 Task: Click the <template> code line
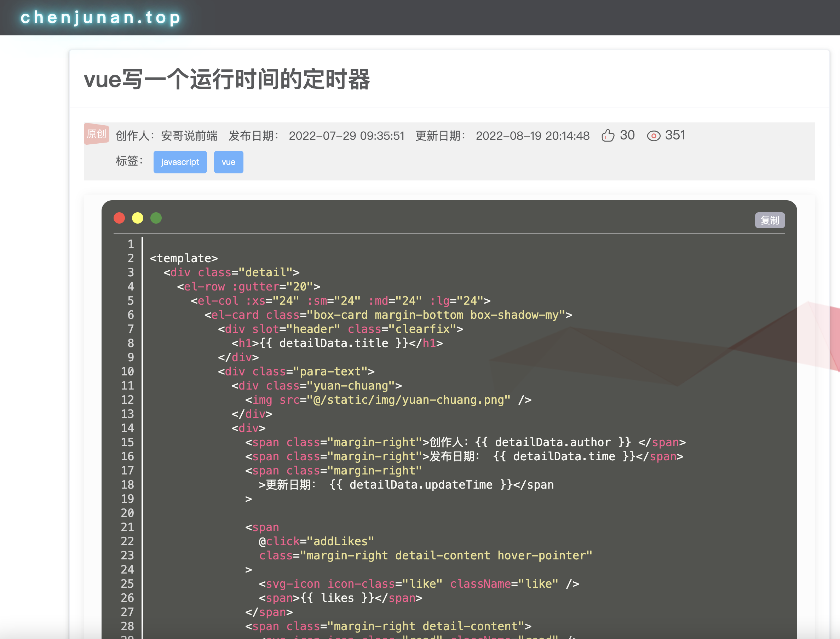tap(184, 258)
